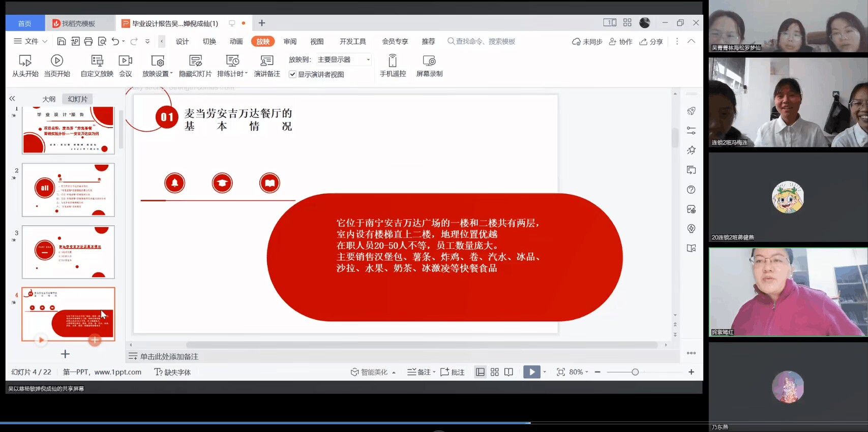Image resolution: width=868 pixels, height=432 pixels.
Task: Click the sliders settings icon in right sidebar
Action: pyautogui.click(x=691, y=131)
